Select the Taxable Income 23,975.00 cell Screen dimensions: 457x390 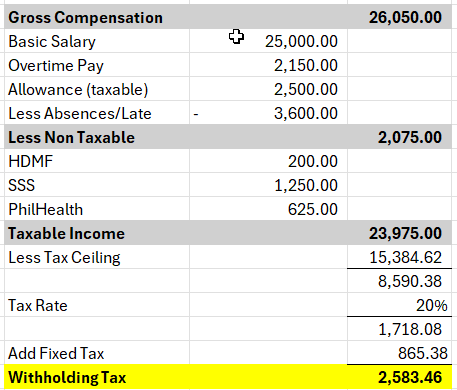(399, 233)
